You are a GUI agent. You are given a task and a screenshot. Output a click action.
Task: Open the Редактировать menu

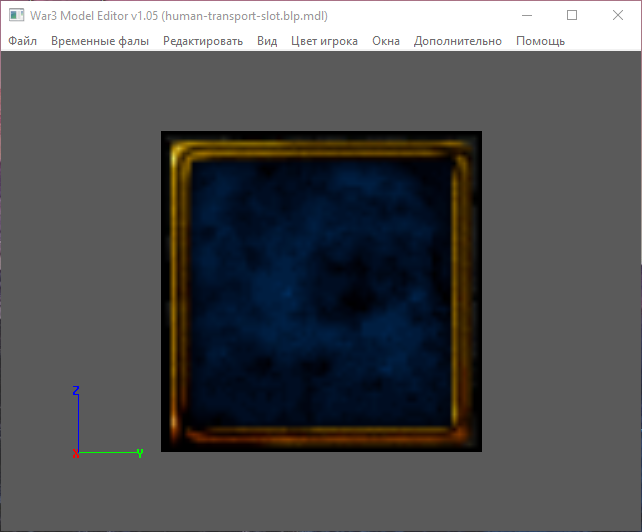(x=203, y=41)
